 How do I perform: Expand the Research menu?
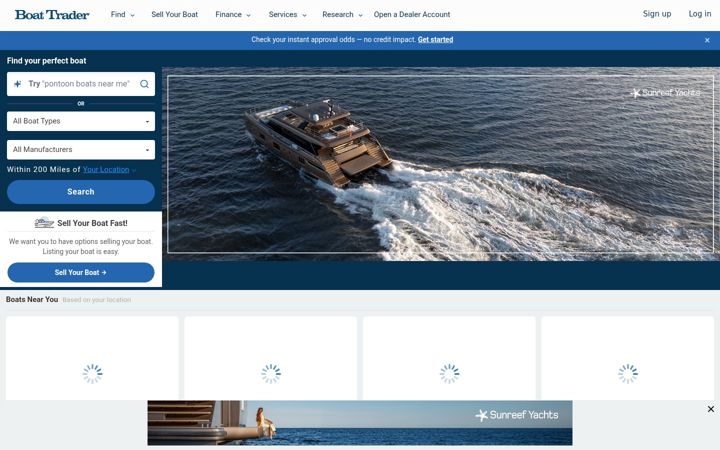coord(342,15)
